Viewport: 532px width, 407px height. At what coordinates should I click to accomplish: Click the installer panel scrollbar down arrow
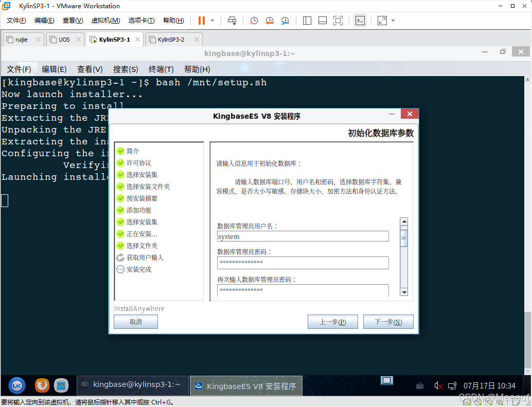click(404, 292)
